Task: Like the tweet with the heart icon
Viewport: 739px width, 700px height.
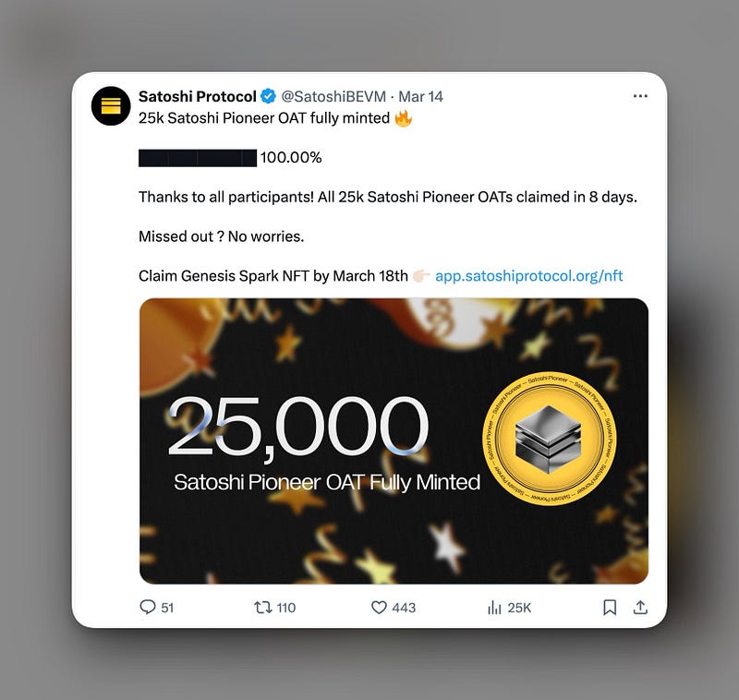Action: click(379, 608)
